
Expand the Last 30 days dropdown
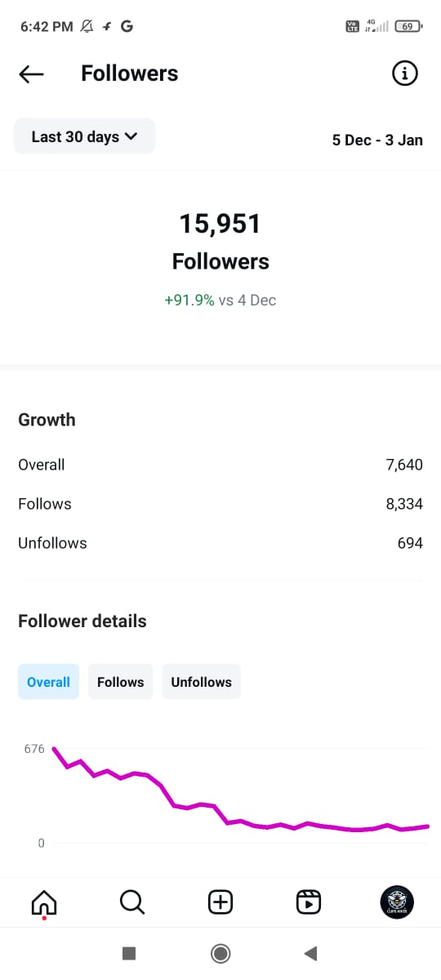coord(84,136)
